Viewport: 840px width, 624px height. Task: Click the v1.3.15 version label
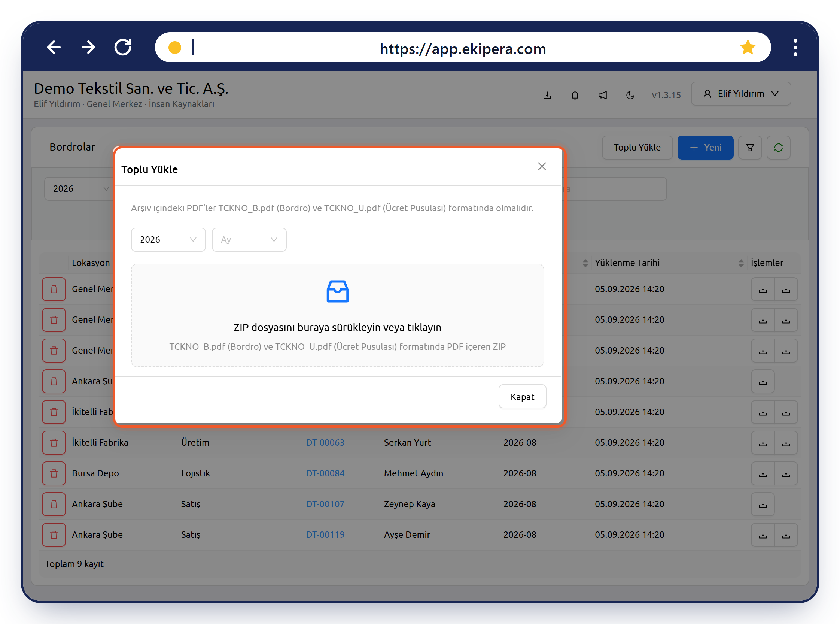point(666,95)
